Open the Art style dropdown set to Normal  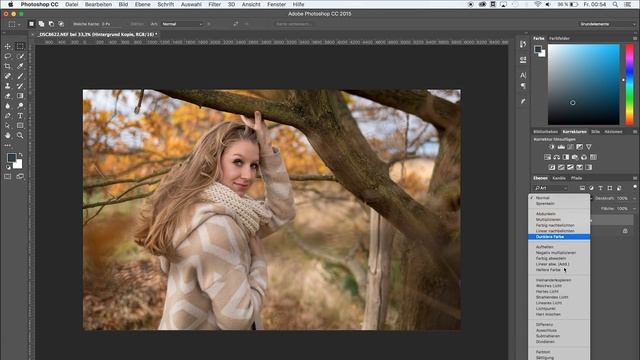[182, 24]
